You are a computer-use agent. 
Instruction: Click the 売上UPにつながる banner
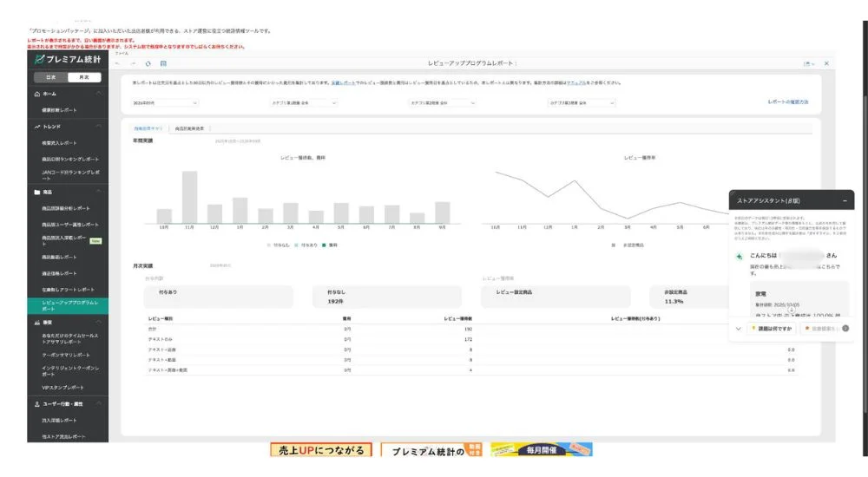[321, 450]
